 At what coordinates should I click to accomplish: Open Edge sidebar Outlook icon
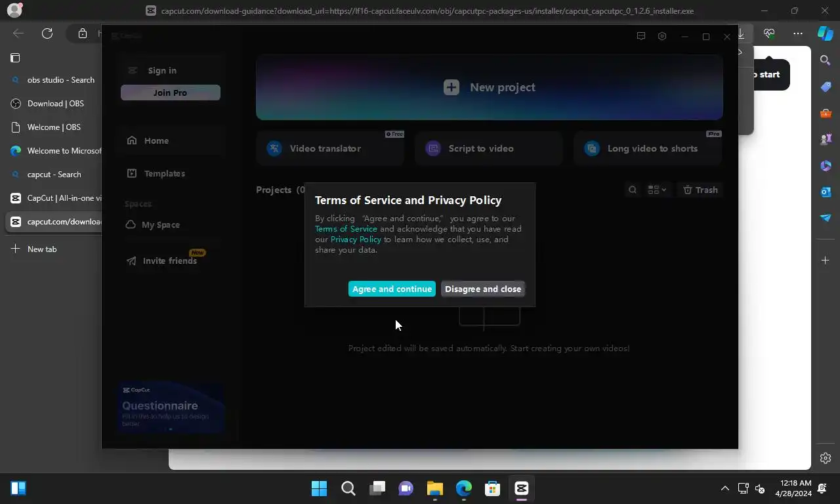point(826,192)
